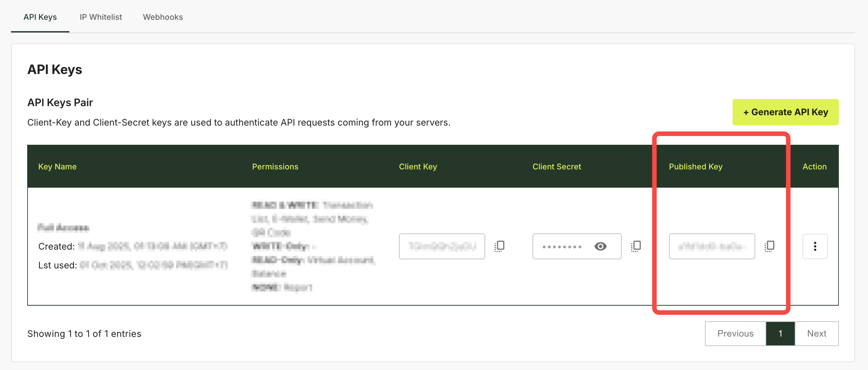The width and height of the screenshot is (868, 370).
Task: Click inside the Client Key field
Action: [441, 247]
